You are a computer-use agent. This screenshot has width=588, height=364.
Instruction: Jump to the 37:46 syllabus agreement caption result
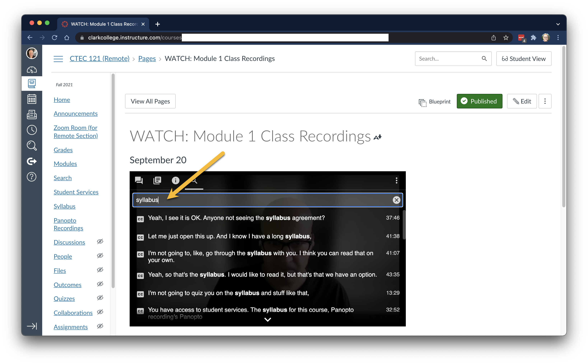236,218
